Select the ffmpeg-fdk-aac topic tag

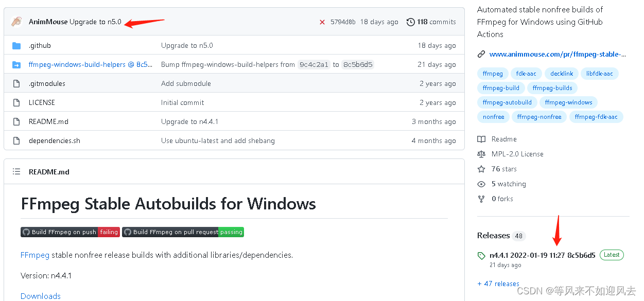coord(596,117)
